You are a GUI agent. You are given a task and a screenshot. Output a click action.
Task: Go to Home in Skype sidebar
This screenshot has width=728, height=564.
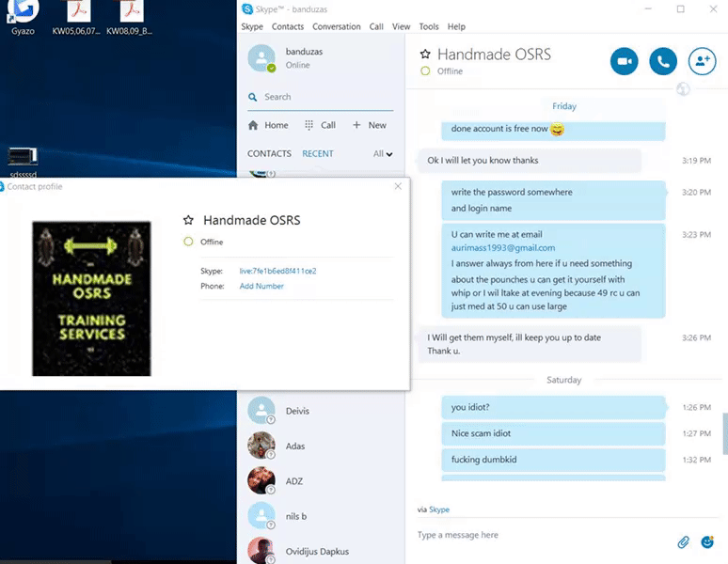tap(268, 125)
